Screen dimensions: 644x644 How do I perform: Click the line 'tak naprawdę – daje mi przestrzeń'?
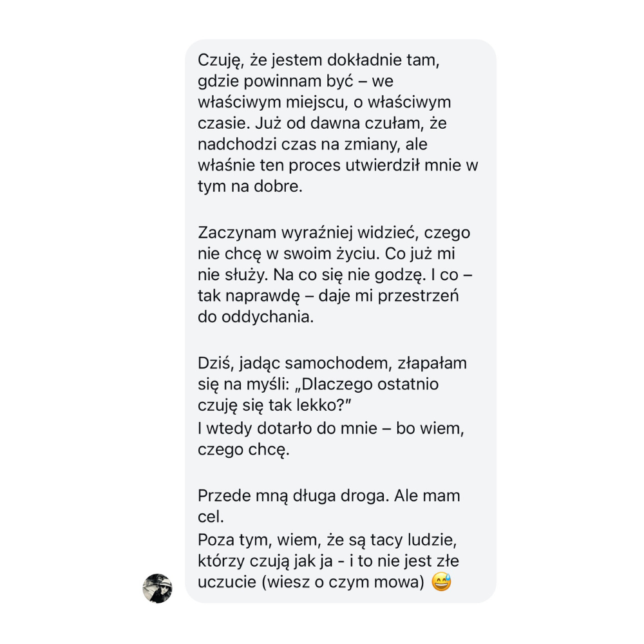click(328, 296)
